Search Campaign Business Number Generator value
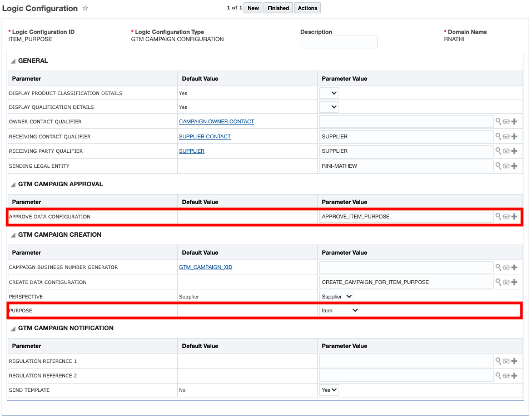 click(499, 267)
